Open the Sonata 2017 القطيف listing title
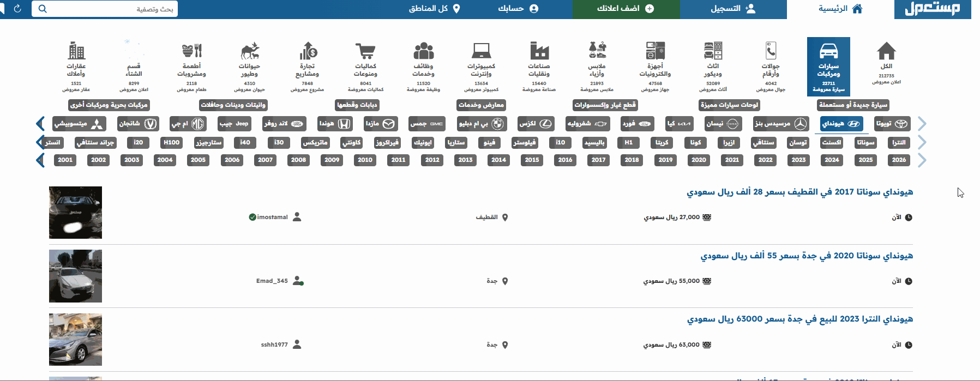 [x=799, y=192]
